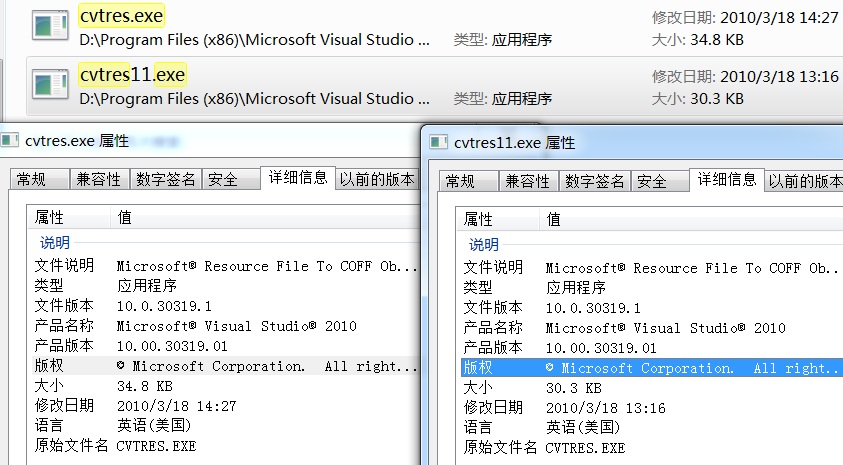Screen dimensions: 843x465
Task: Select 产品名称 row in cvtres.exe properties
Action: 225,326
